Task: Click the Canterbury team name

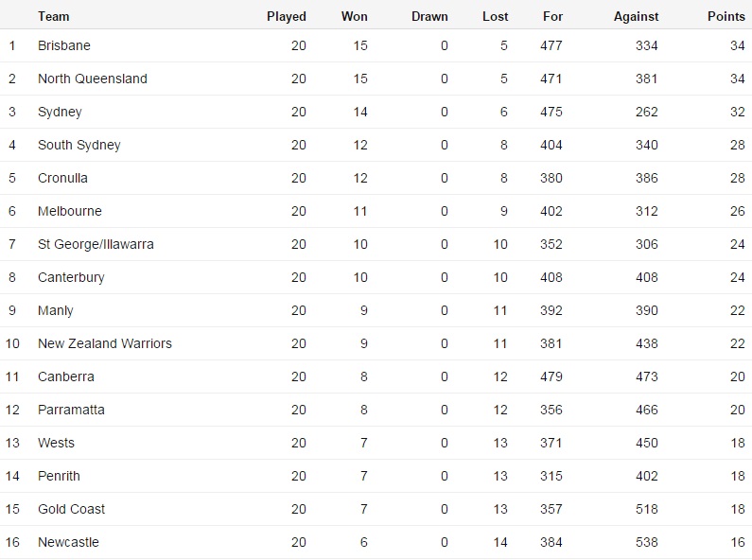Action: (71, 277)
